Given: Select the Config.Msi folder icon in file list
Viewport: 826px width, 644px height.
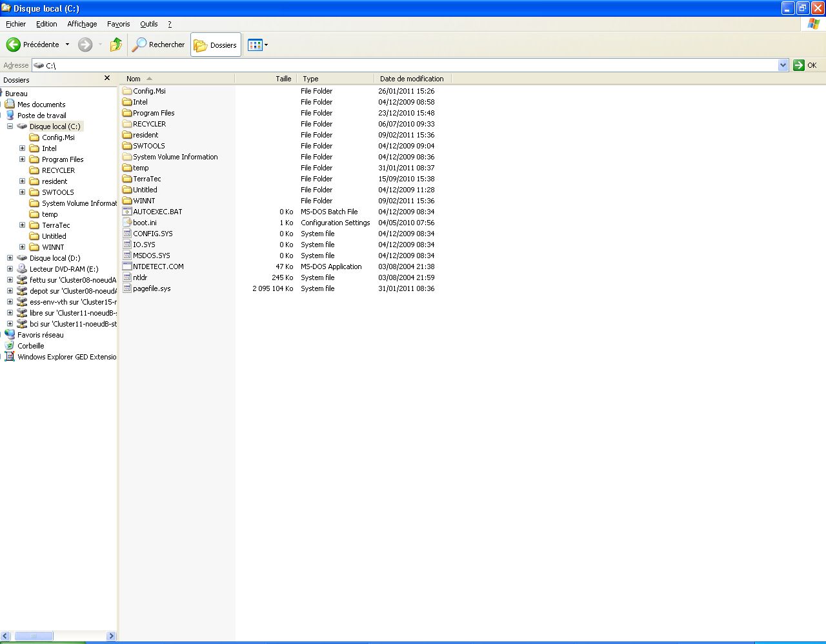Looking at the screenshot, I should tap(127, 91).
